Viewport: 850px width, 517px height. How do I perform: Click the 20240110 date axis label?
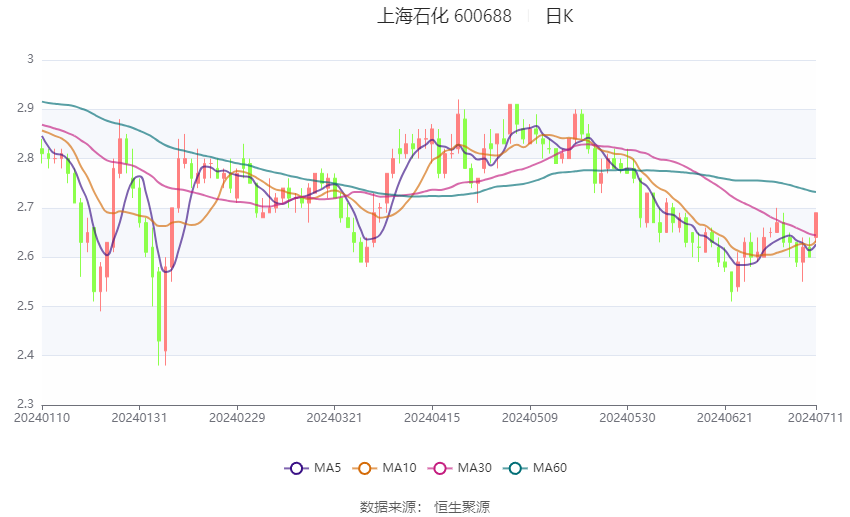point(42,418)
